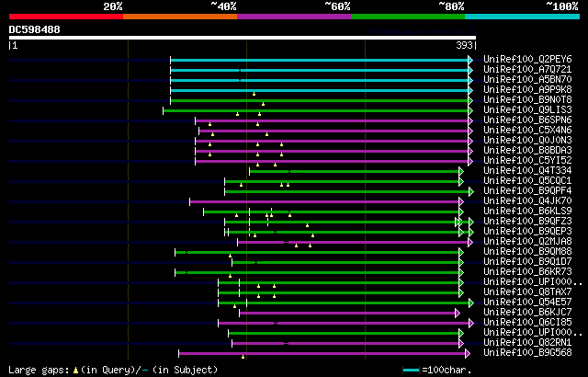Click the purple arrowhead ending the B6KJC7 alignment

458,313
